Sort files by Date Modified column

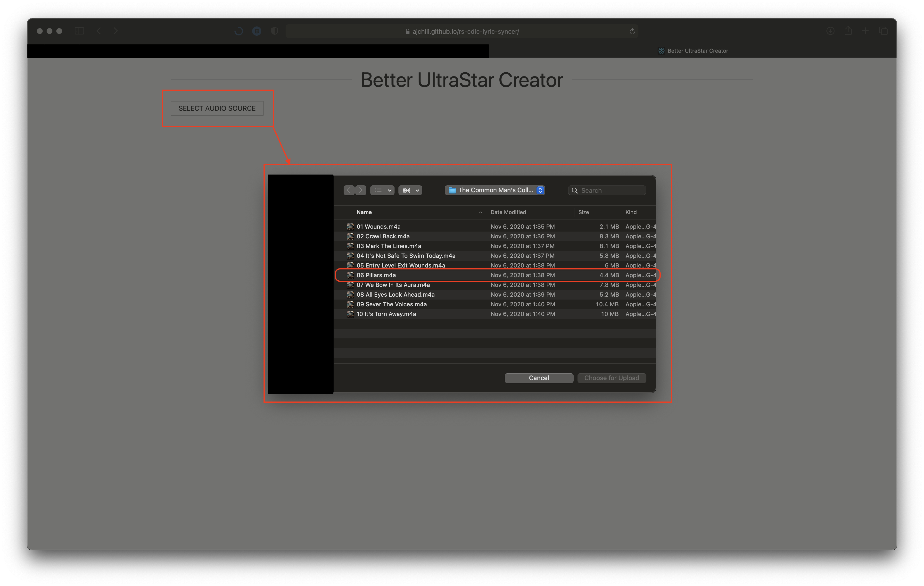508,212
